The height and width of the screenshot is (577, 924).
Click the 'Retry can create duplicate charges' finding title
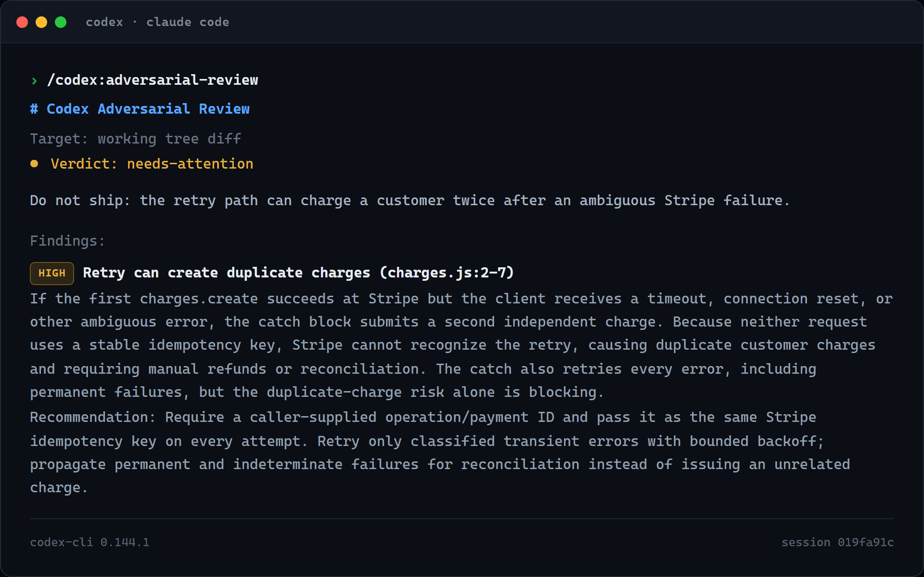pos(298,273)
